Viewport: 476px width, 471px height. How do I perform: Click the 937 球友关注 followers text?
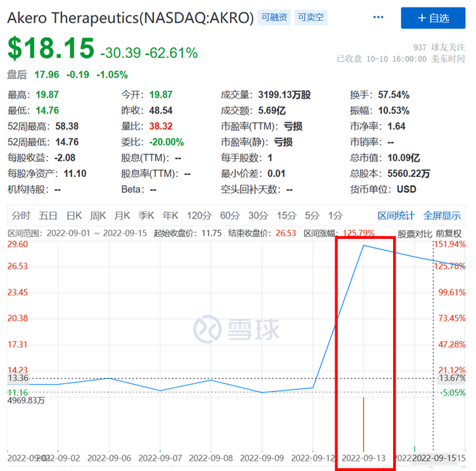pyautogui.click(x=439, y=48)
